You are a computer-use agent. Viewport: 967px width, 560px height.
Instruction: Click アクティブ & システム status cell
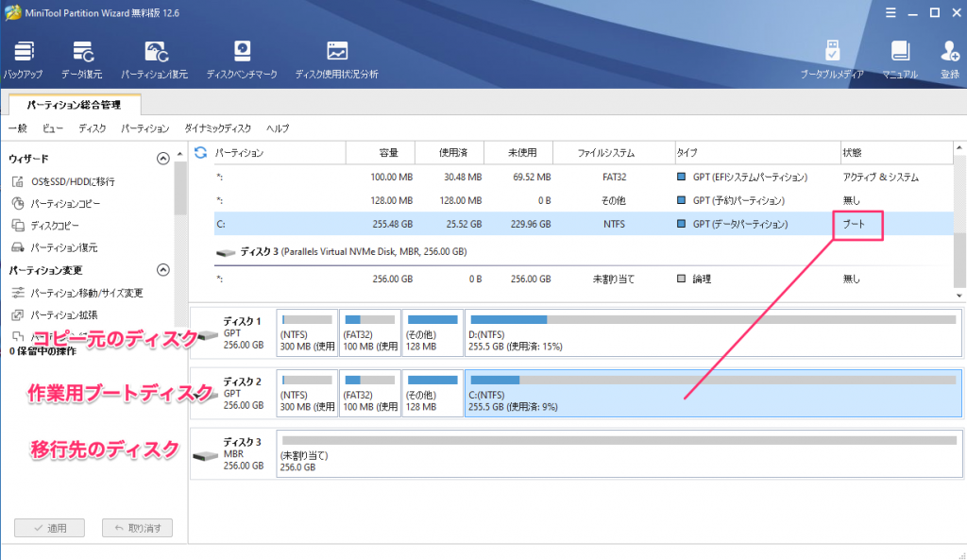point(881,177)
